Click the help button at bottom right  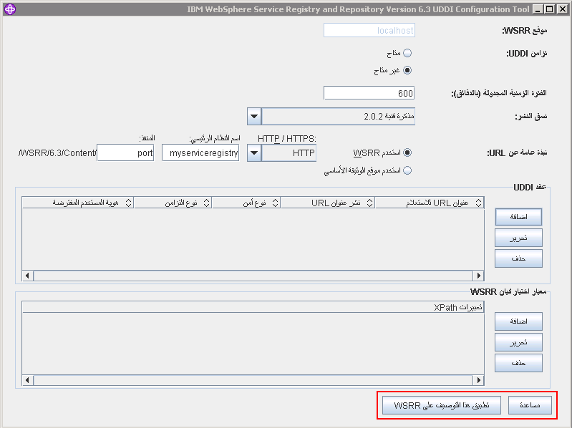530,405
